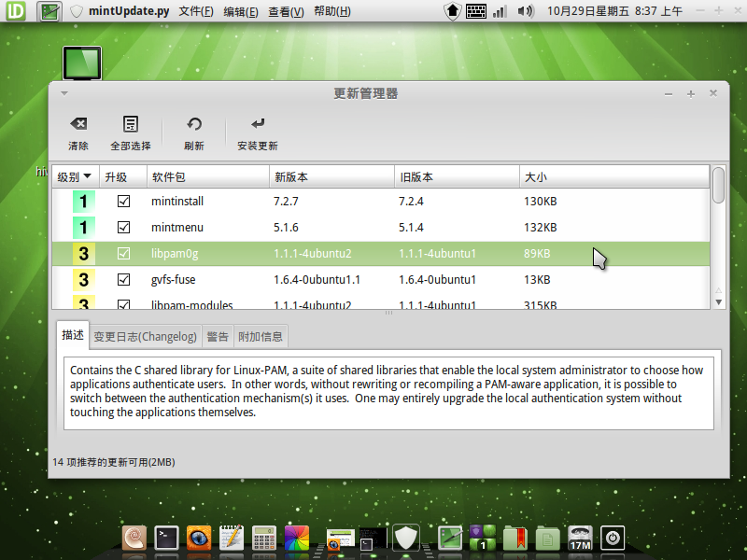747x560 pixels.
Task: Select the mintmenu package name
Action: pos(177,228)
